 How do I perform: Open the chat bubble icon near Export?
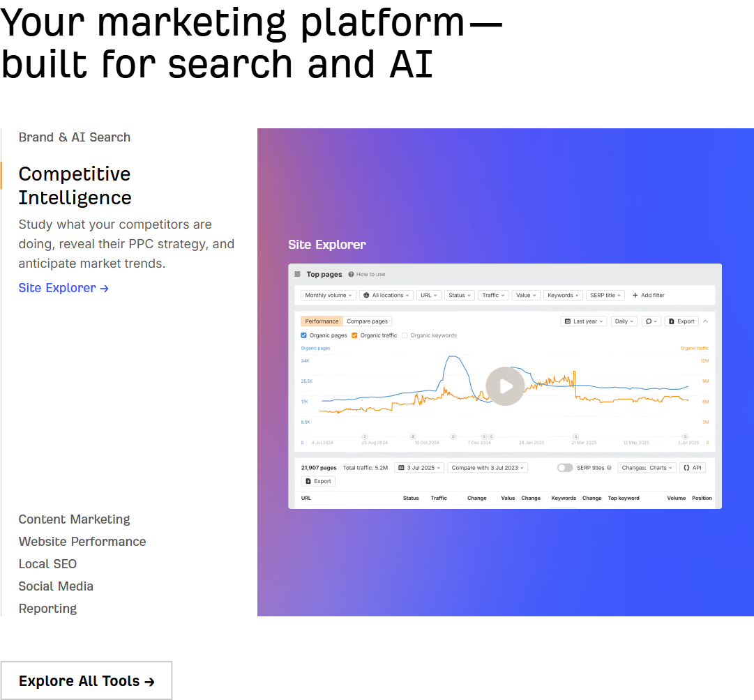point(649,321)
